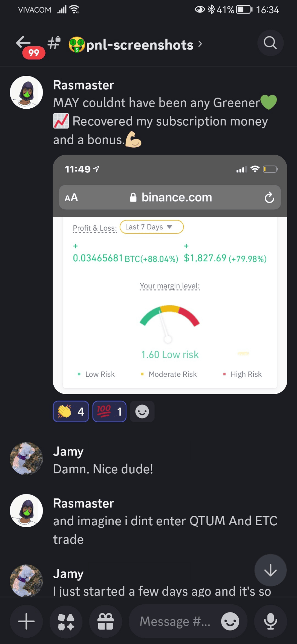Open the plus attachment button
The width and height of the screenshot is (297, 644).
coord(26,622)
